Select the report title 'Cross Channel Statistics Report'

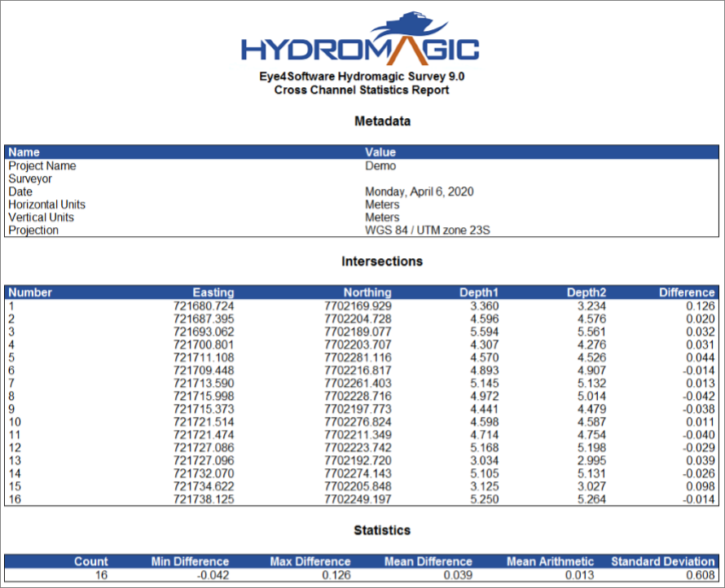point(362,90)
